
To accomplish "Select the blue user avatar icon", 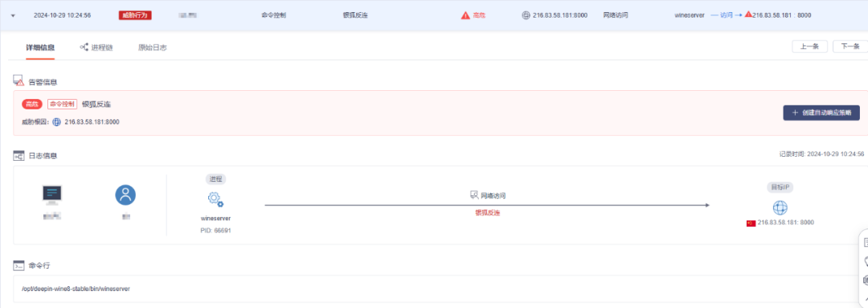I will 125,195.
